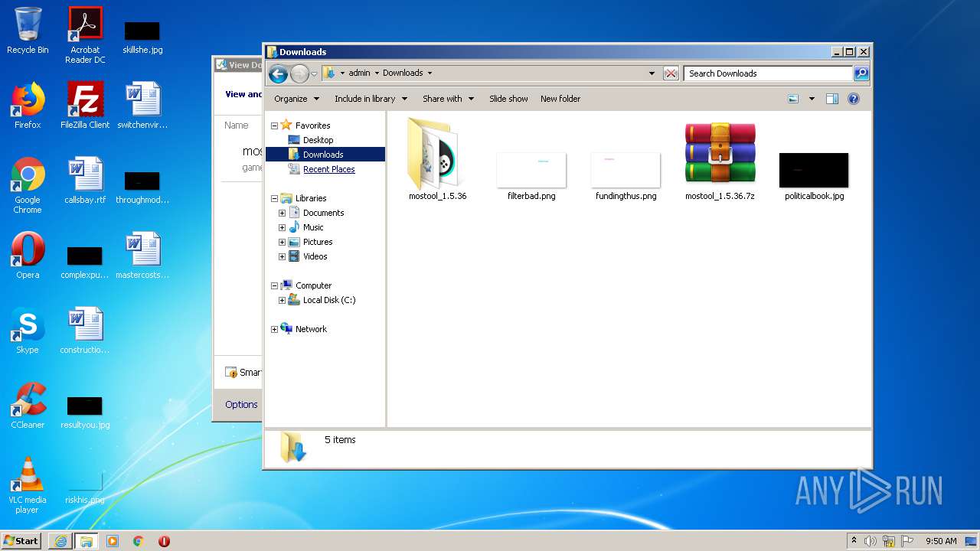Click the search magnifier icon
The image size is (980, 551).
click(x=861, y=73)
